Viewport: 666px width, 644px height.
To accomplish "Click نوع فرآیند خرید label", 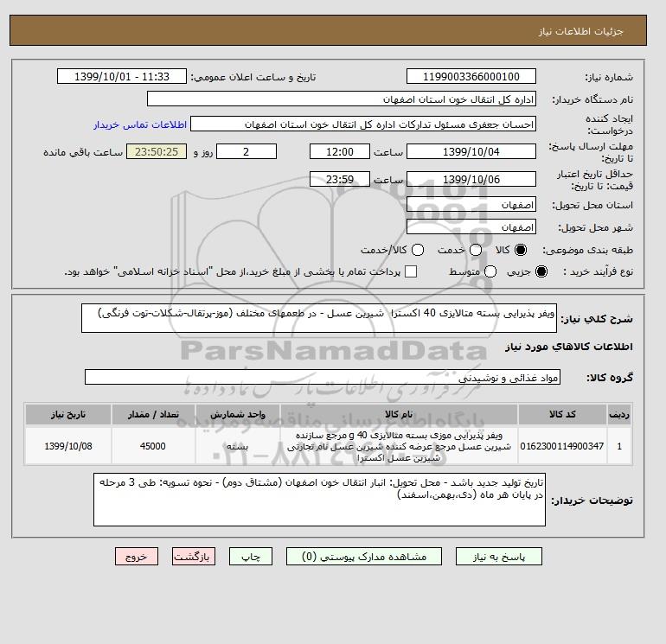I will click(x=598, y=271).
